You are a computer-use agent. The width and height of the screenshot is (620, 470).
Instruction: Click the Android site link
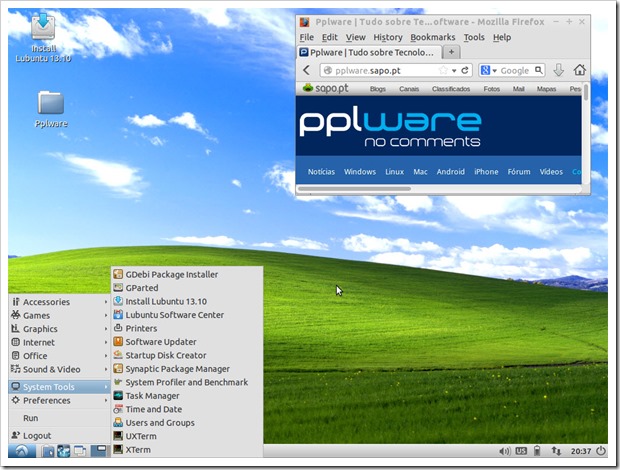[x=450, y=172]
